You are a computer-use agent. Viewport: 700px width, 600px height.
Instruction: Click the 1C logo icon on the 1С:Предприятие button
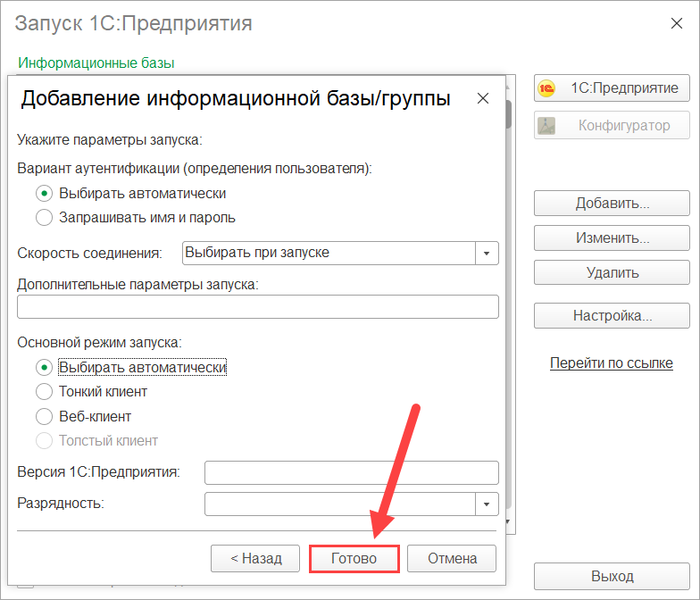(x=546, y=87)
